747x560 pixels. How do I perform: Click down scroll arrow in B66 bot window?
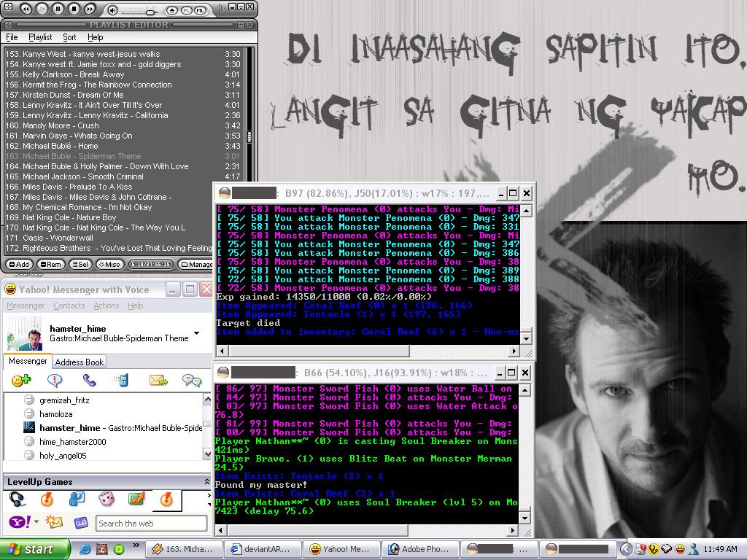(525, 518)
